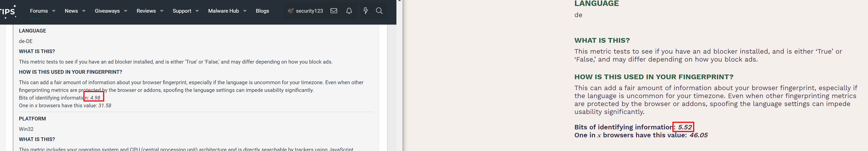Image resolution: width=868 pixels, height=151 pixels.
Task: Open the search magnifier icon
Action: (379, 11)
